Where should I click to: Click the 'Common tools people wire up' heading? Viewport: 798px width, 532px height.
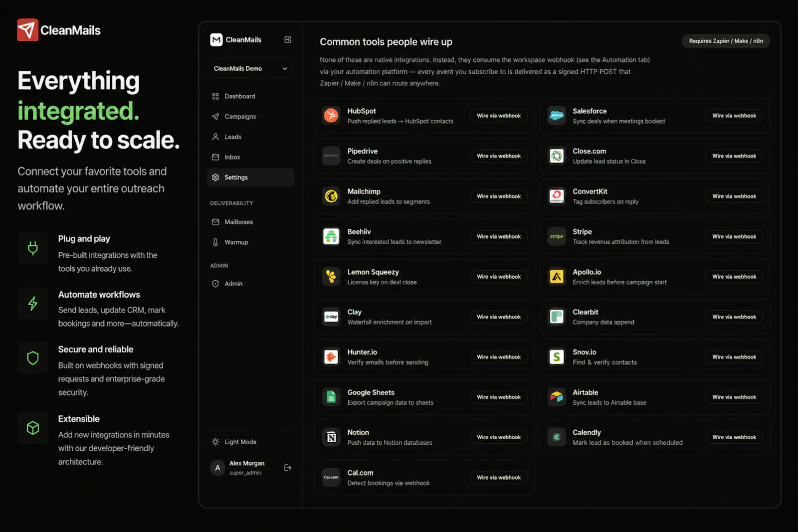386,42
